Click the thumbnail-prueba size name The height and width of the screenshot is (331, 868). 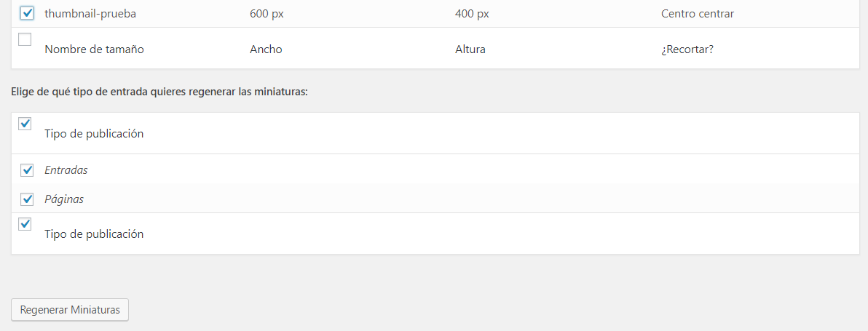coord(90,14)
